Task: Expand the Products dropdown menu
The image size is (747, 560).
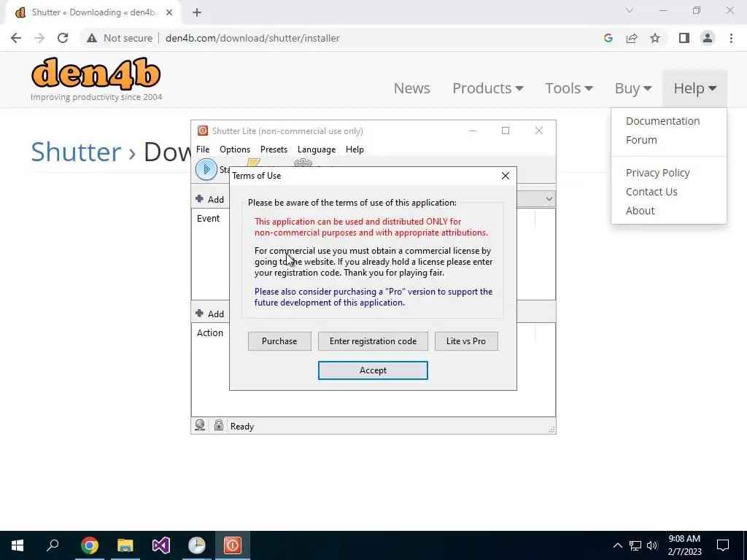Action: click(488, 88)
